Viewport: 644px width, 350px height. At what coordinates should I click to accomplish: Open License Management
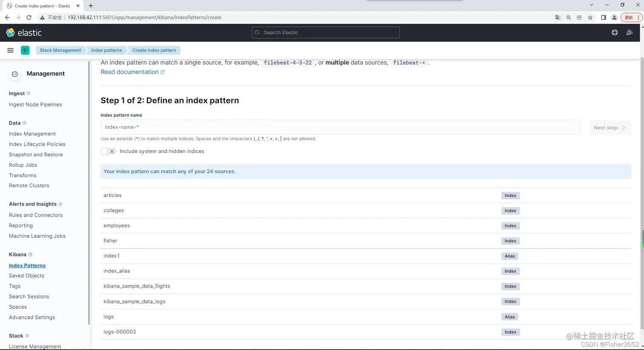point(35,347)
